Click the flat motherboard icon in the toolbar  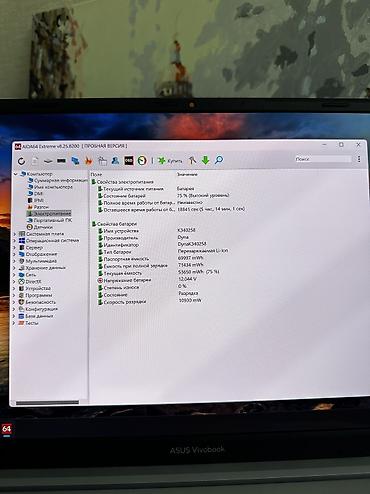tap(48, 161)
